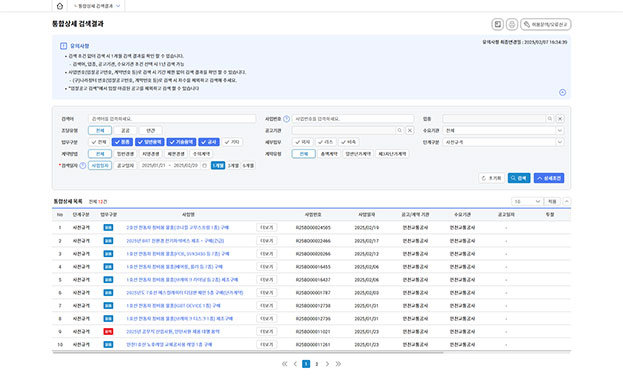Click the blue category badge in row 5
The width and height of the screenshot is (623, 379).
pyautogui.click(x=108, y=280)
